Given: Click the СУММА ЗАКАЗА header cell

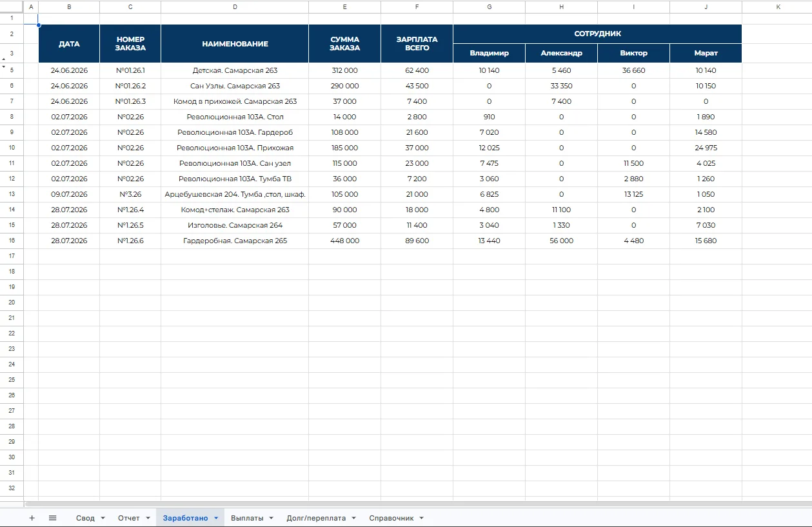Looking at the screenshot, I should coord(344,44).
